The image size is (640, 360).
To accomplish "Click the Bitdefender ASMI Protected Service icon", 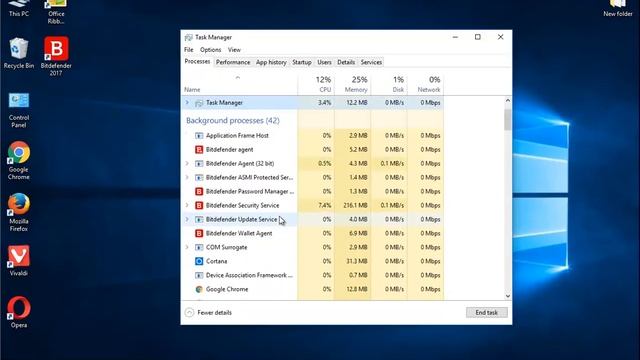I will point(199,178).
